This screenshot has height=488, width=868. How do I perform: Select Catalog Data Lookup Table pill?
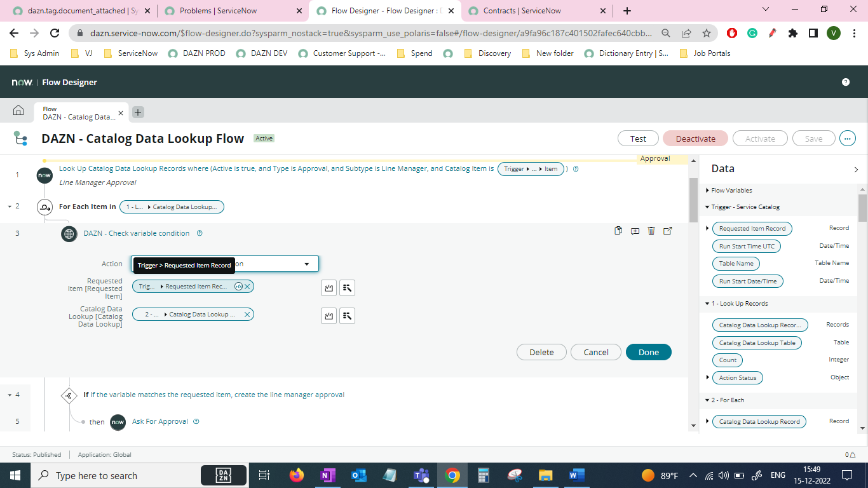[757, 343]
